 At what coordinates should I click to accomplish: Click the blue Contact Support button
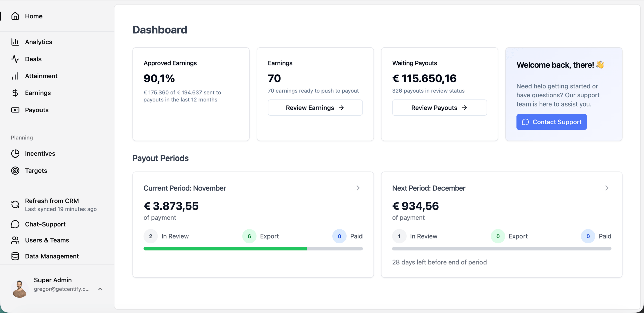pyautogui.click(x=551, y=122)
